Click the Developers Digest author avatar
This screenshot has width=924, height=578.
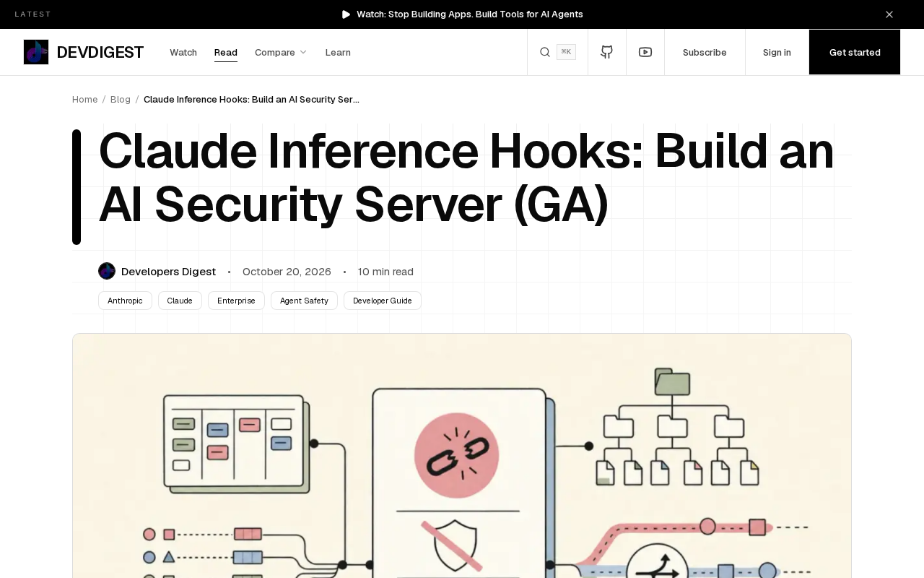107,271
